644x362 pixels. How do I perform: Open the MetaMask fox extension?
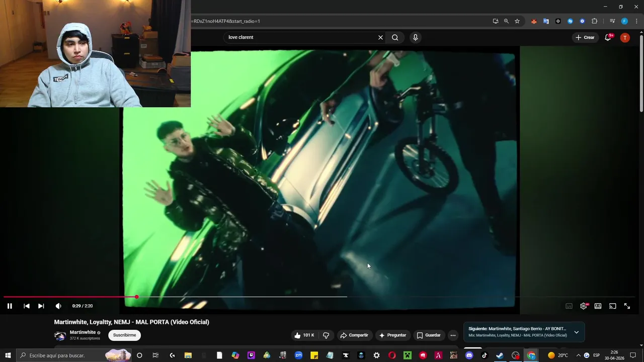pyautogui.click(x=534, y=21)
